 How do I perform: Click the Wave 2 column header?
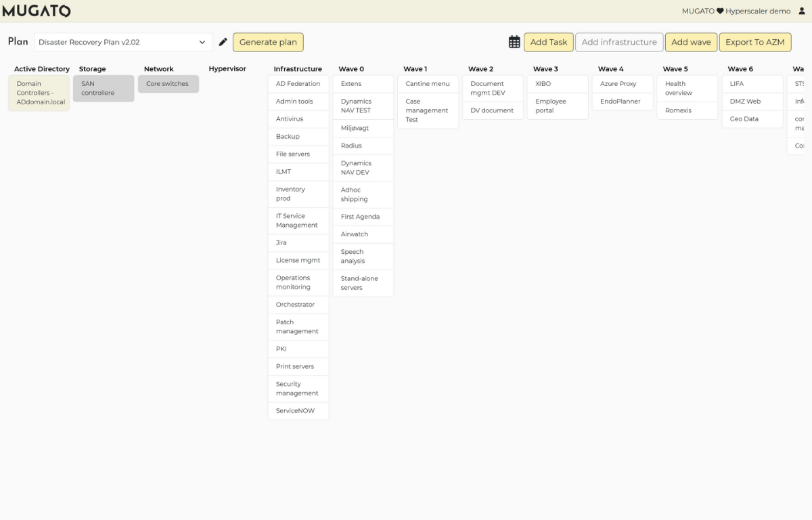pos(480,68)
